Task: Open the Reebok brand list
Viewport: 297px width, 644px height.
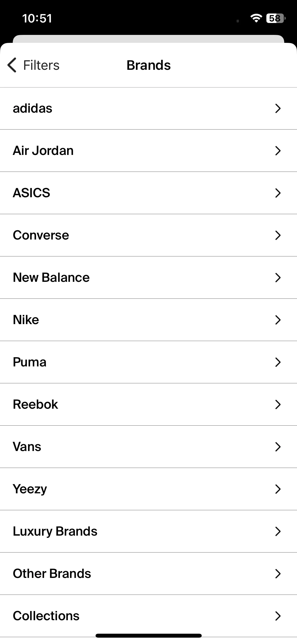Action: [x=148, y=404]
